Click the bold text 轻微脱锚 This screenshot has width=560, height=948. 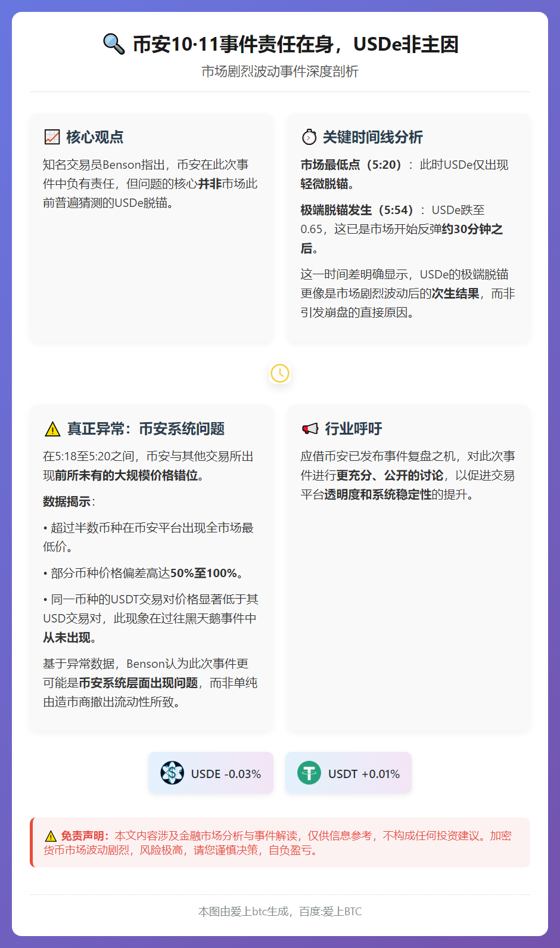coord(324,184)
